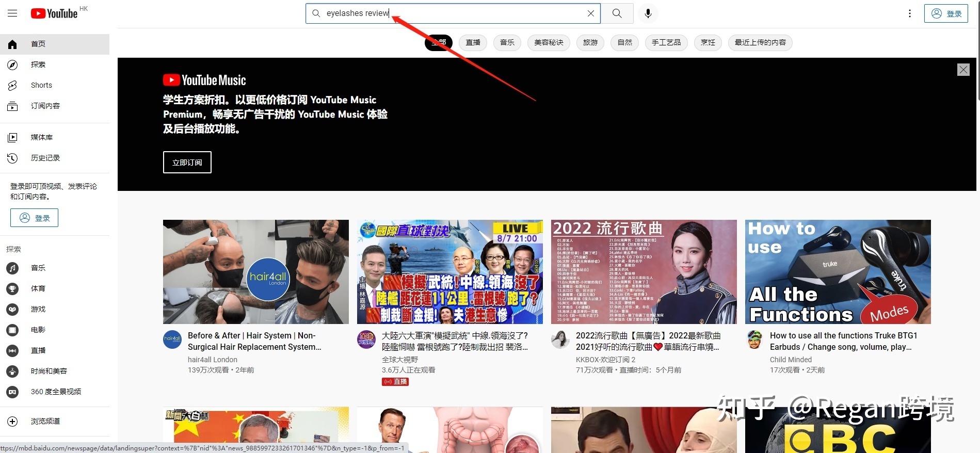Click the page vertical scrollbar

[x=978, y=52]
